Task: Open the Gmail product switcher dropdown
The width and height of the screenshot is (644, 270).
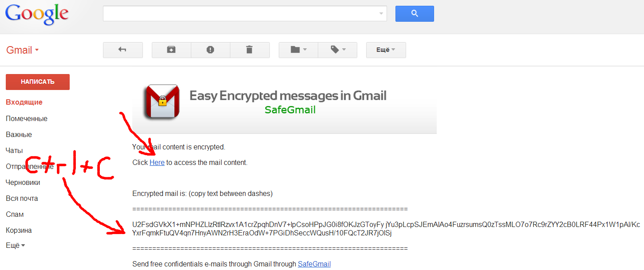Action: pos(23,50)
